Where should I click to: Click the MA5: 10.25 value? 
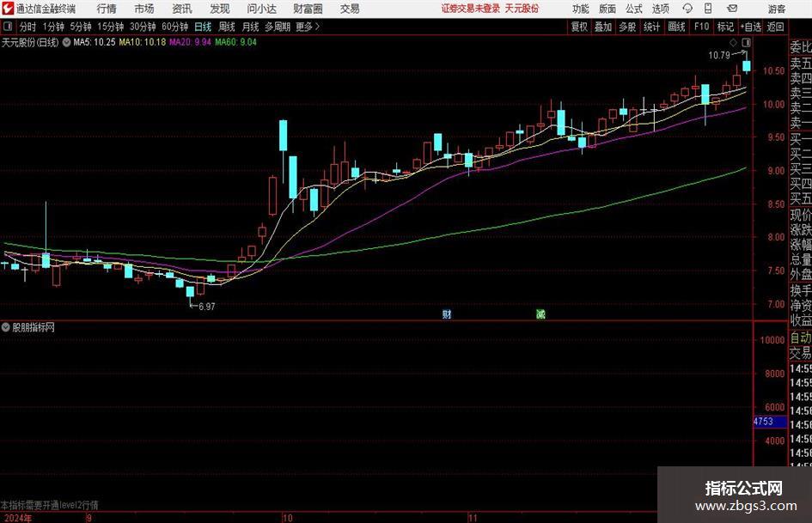pyautogui.click(x=94, y=42)
